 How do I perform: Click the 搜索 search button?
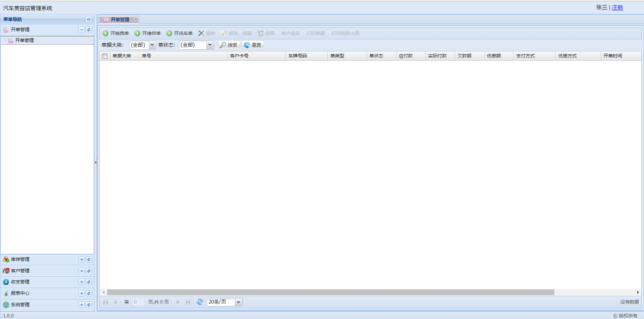(229, 45)
